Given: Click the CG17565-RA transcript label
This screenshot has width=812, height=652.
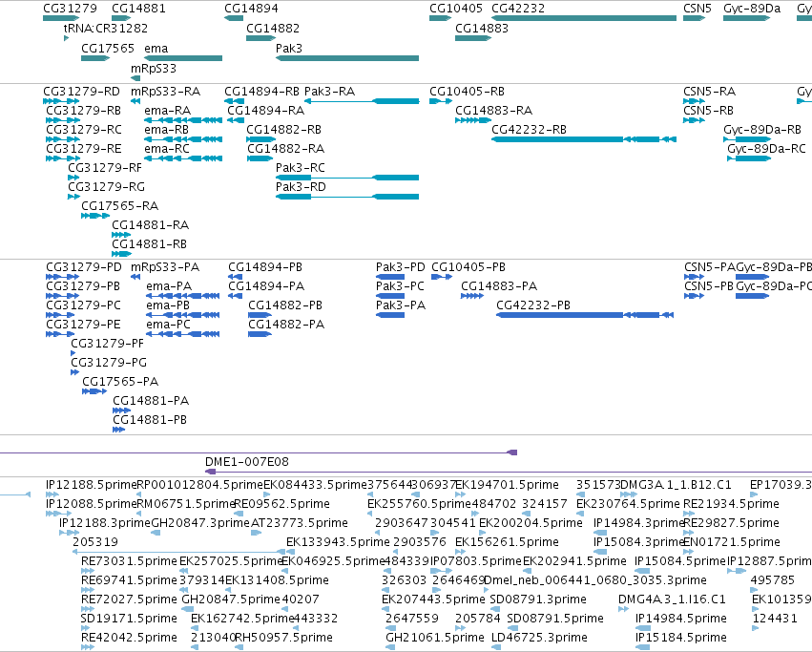Looking at the screenshot, I should pyautogui.click(x=119, y=206).
